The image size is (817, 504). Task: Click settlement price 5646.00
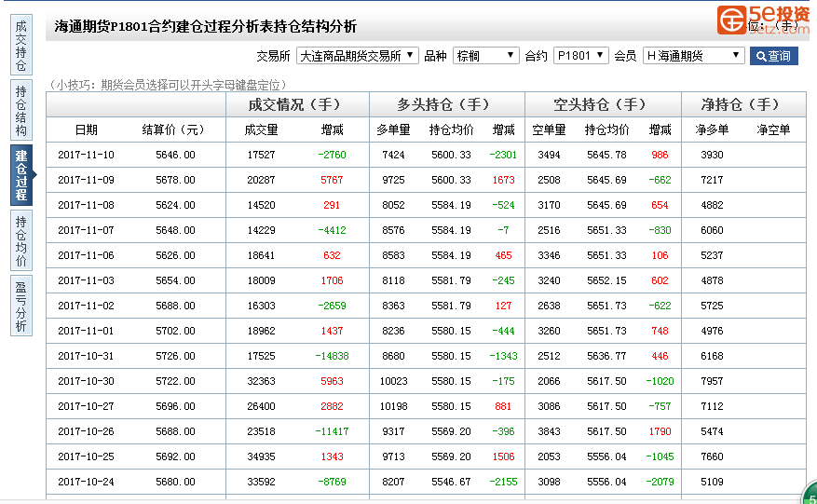pyautogui.click(x=175, y=155)
